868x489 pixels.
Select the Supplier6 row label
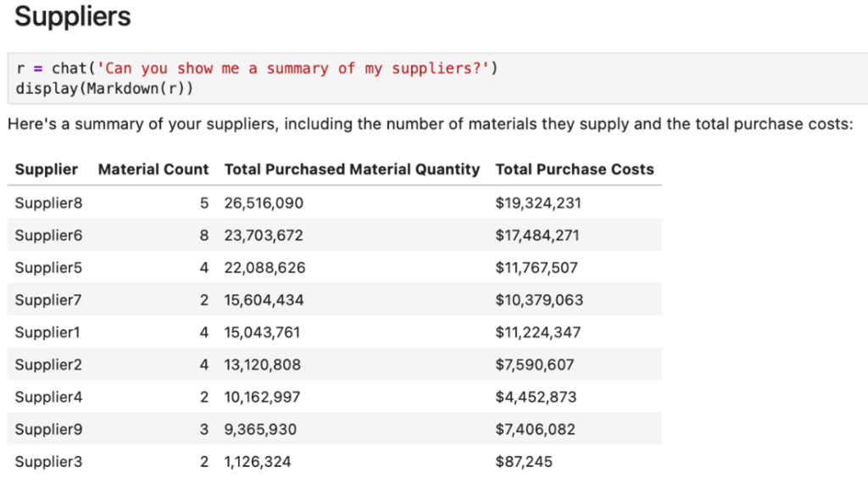[48, 236]
